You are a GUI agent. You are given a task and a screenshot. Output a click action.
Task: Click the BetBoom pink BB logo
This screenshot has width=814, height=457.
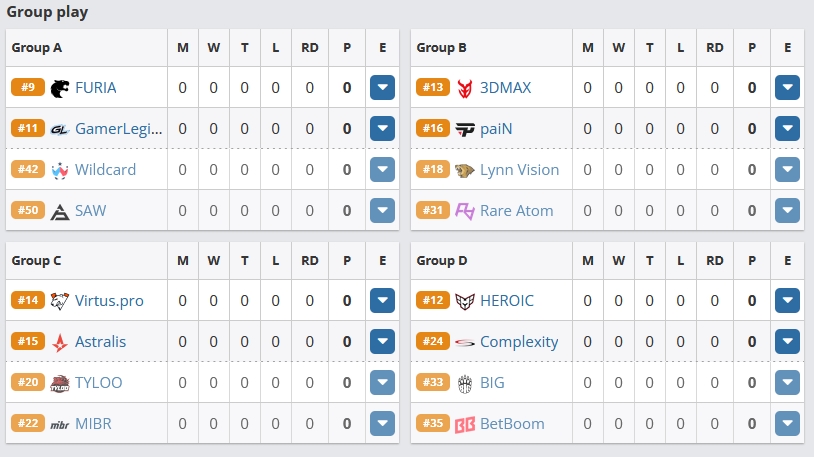(x=465, y=424)
